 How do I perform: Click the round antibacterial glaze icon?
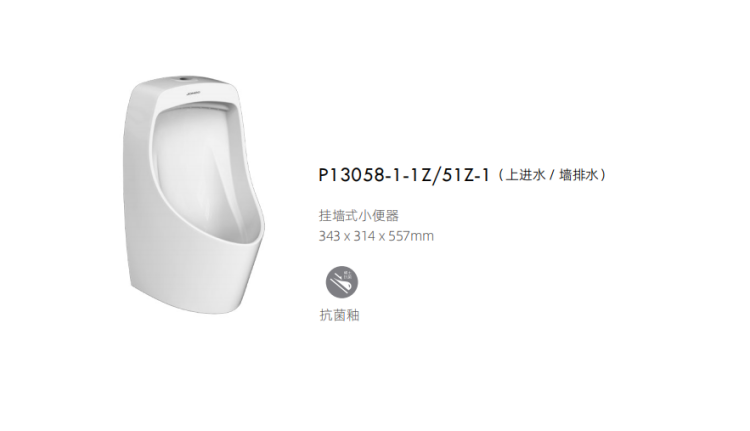coord(342,282)
